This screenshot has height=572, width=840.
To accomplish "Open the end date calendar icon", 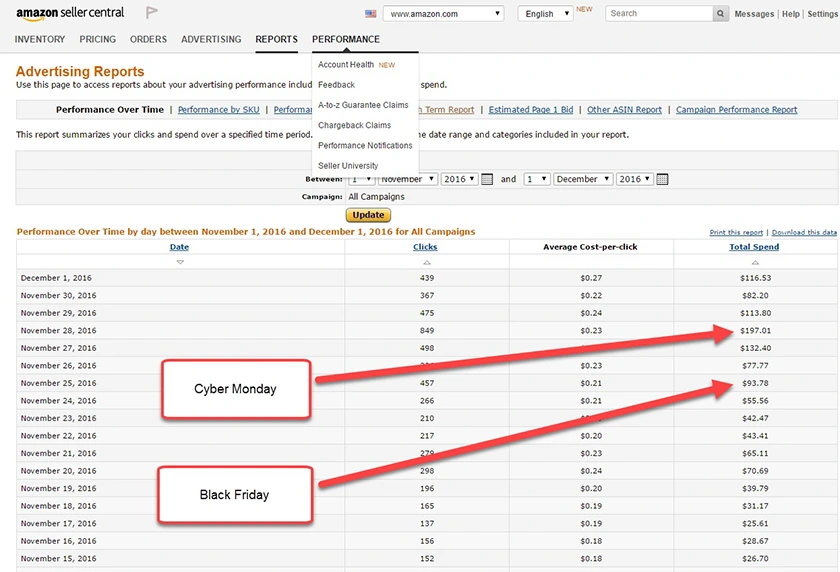I will click(662, 179).
